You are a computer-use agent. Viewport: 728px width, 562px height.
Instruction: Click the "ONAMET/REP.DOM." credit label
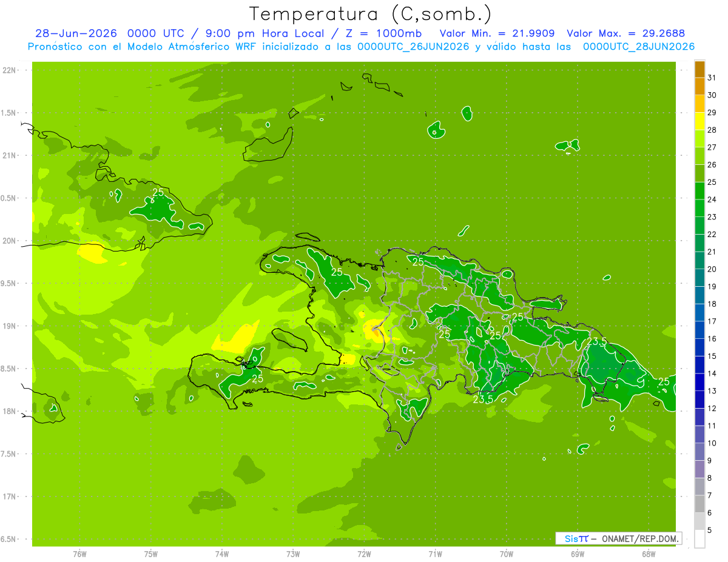[640, 538]
